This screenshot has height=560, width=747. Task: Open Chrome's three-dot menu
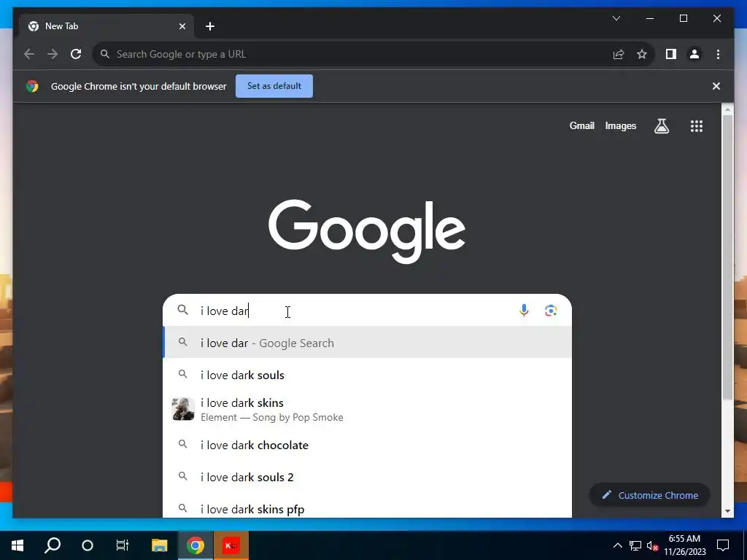pyautogui.click(x=718, y=54)
